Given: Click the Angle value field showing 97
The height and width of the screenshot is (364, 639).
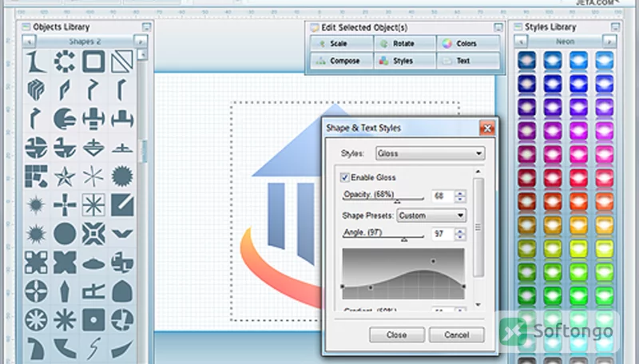Looking at the screenshot, I should pos(443,234).
